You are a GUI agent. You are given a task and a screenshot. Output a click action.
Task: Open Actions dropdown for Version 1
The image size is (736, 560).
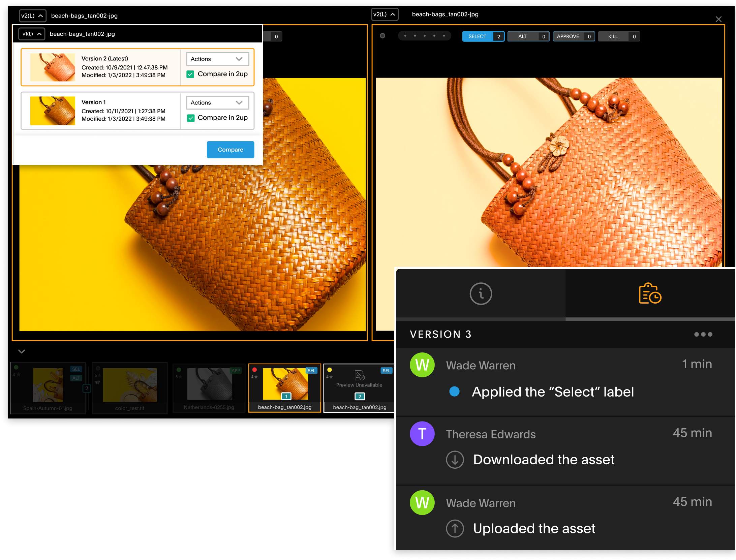(x=217, y=103)
